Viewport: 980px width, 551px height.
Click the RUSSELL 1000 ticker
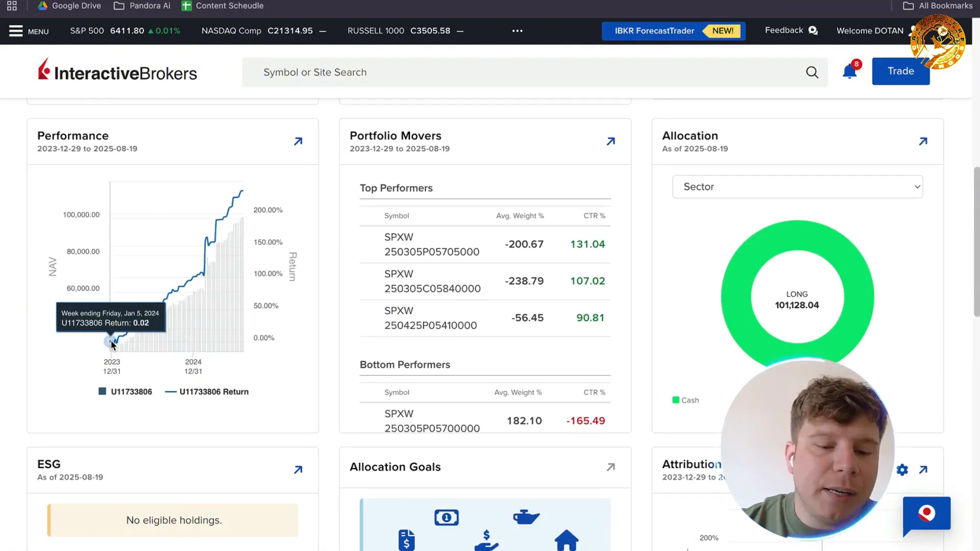pos(405,31)
